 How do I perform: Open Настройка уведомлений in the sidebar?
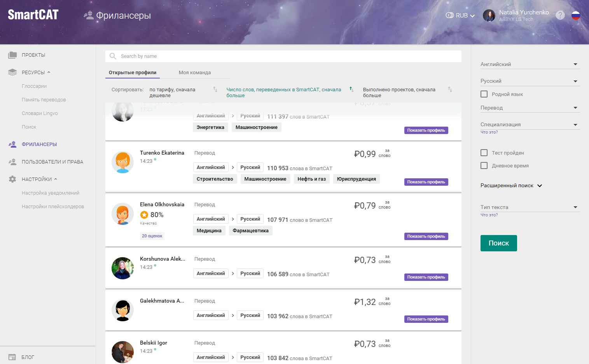click(51, 193)
